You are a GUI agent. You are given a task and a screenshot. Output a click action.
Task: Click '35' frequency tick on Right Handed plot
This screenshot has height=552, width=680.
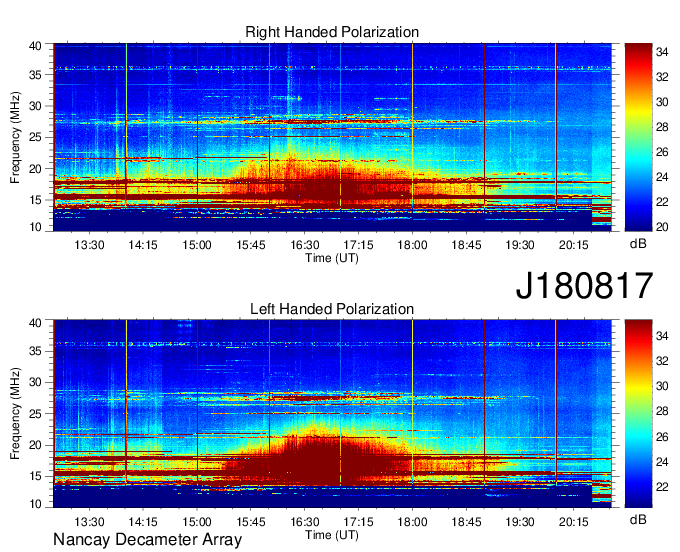pos(36,75)
